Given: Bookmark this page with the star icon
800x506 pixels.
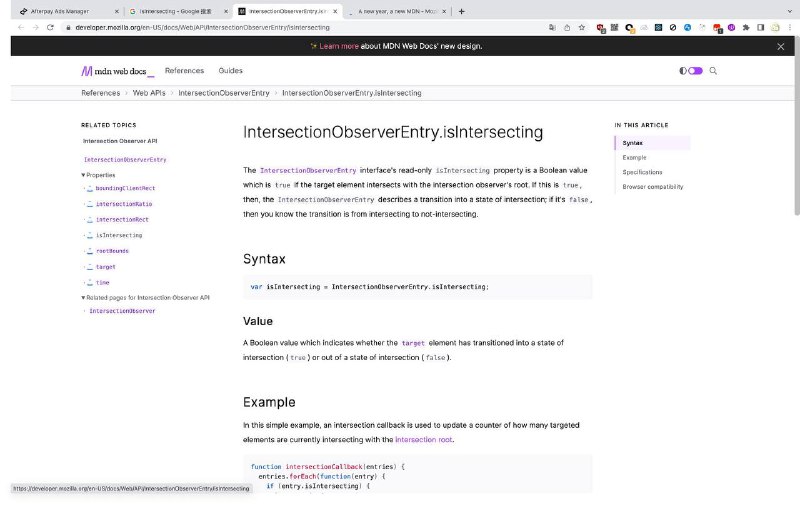Looking at the screenshot, I should pyautogui.click(x=582, y=28).
